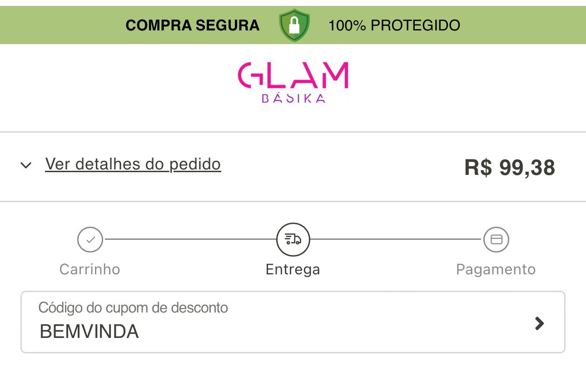This screenshot has width=586, height=392.
Task: Expand order details with the chevron arrow
Action: click(26, 165)
